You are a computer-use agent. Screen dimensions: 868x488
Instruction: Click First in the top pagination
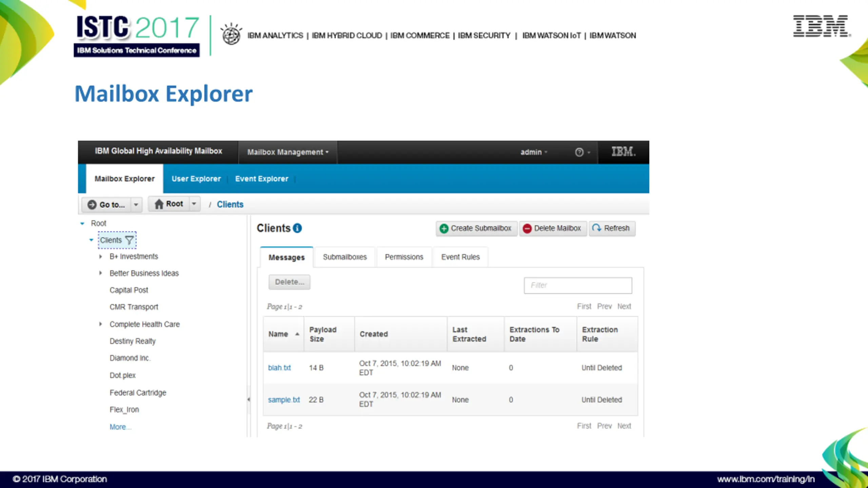point(584,306)
